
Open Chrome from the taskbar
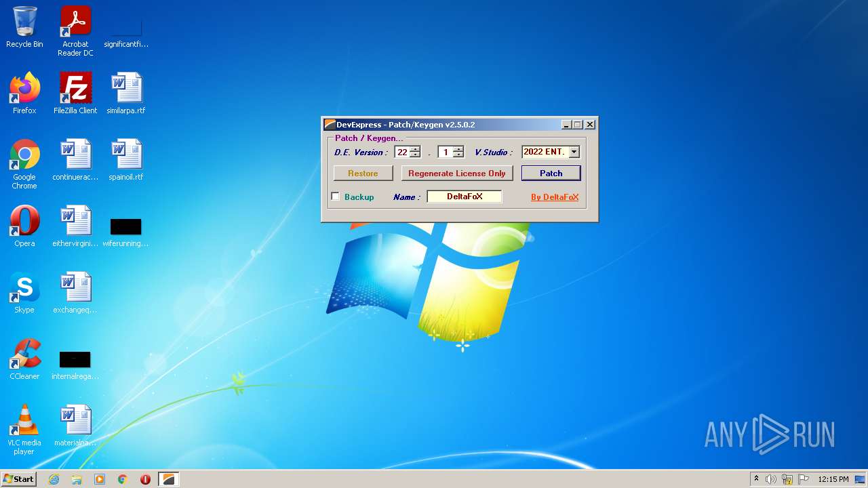click(x=123, y=479)
